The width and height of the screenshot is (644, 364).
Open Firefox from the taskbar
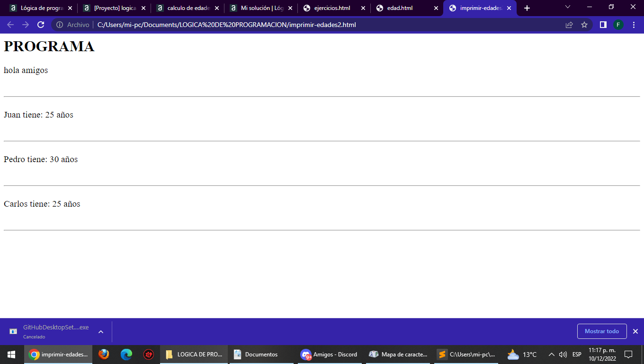104,355
